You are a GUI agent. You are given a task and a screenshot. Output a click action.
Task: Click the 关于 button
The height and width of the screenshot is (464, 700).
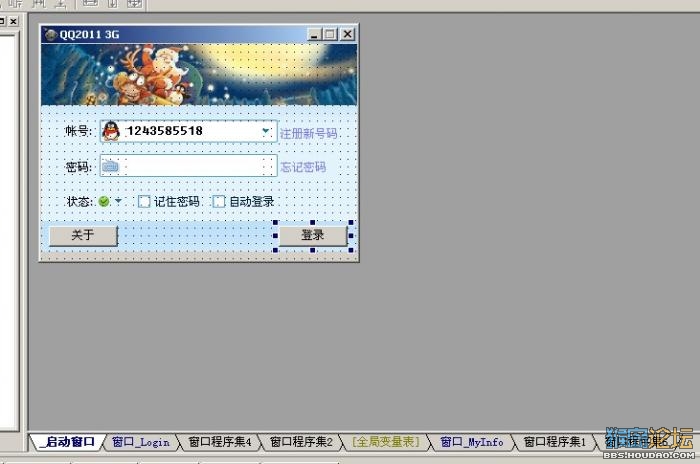tap(83, 235)
